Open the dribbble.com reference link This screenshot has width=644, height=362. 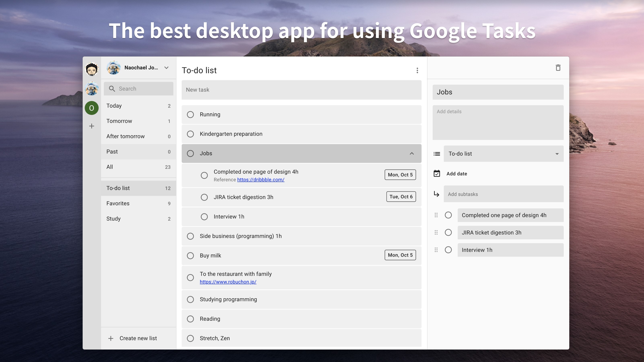[260, 180]
